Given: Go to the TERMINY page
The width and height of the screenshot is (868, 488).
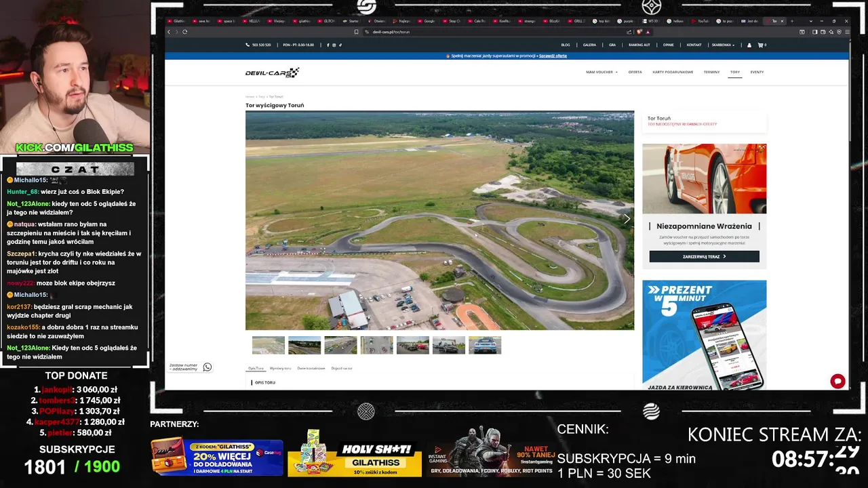Looking at the screenshot, I should click(711, 72).
